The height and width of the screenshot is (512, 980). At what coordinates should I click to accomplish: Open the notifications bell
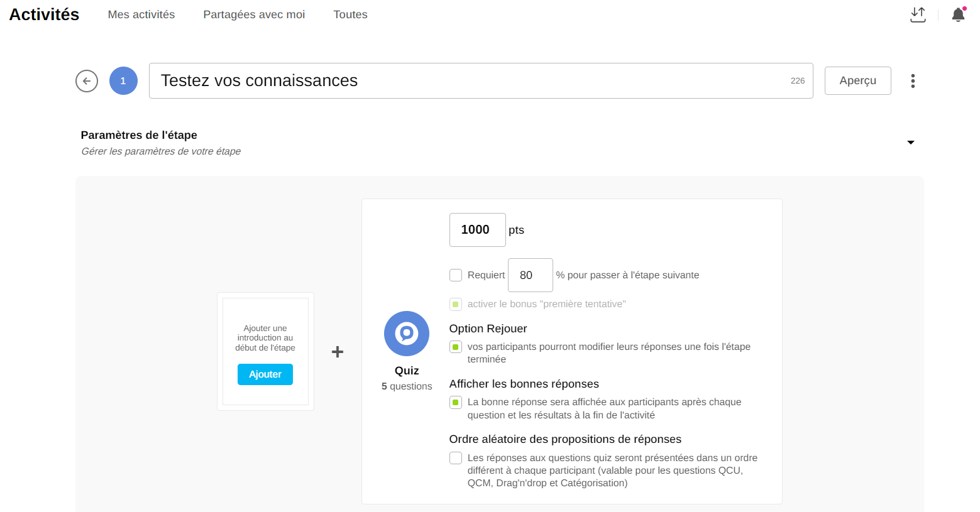(957, 14)
